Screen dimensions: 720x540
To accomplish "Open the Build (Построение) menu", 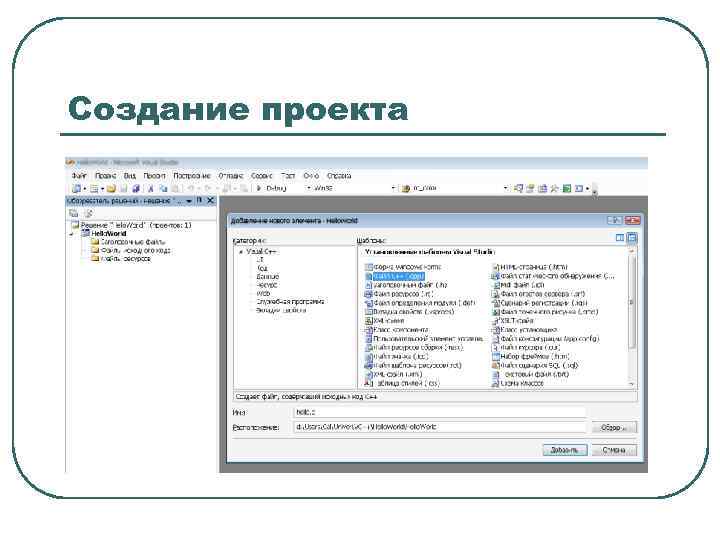I will point(191,176).
